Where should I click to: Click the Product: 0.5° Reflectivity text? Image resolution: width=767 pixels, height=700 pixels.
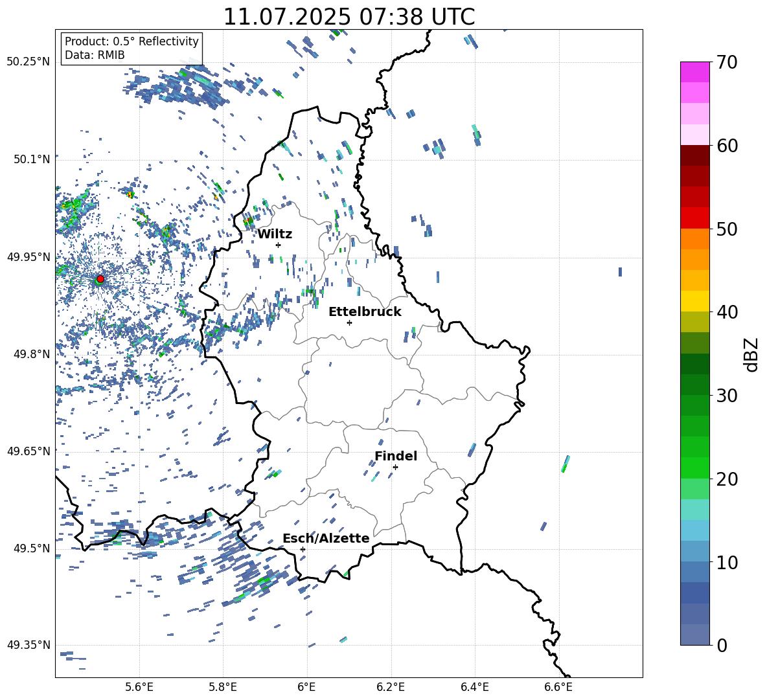click(x=132, y=41)
